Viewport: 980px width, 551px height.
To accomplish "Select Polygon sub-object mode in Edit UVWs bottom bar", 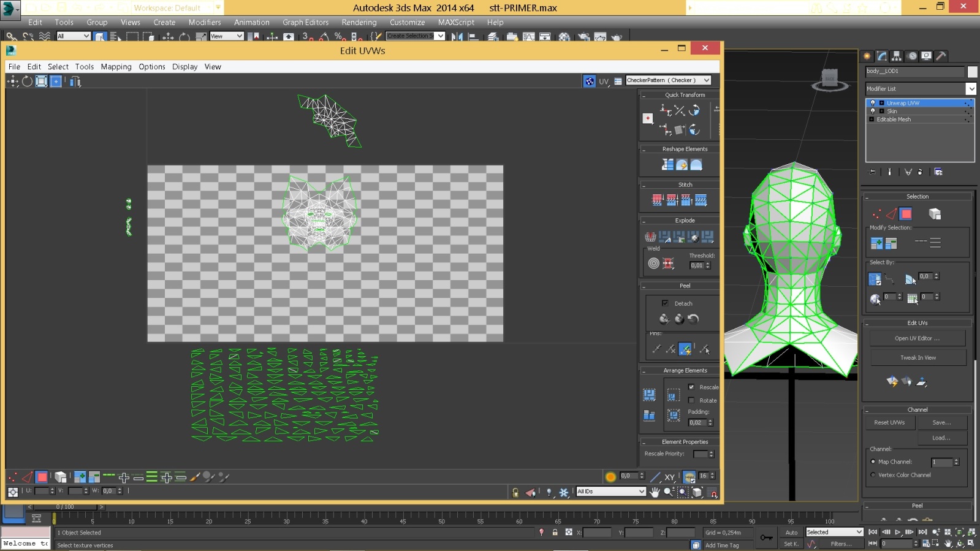I will 42,477.
